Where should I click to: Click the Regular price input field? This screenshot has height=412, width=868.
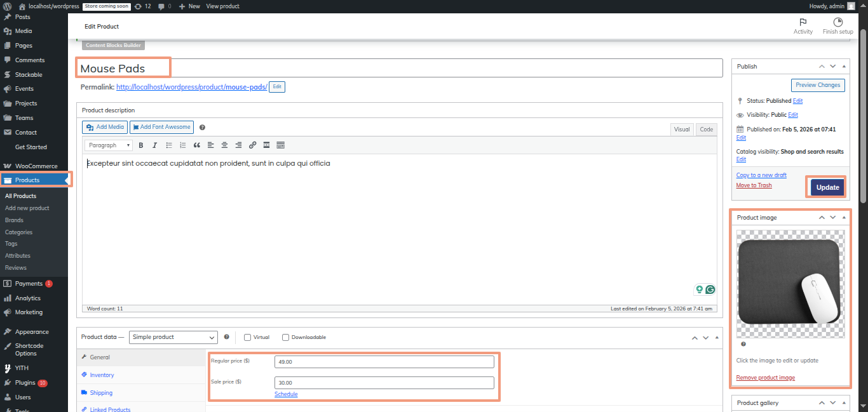[x=384, y=362]
